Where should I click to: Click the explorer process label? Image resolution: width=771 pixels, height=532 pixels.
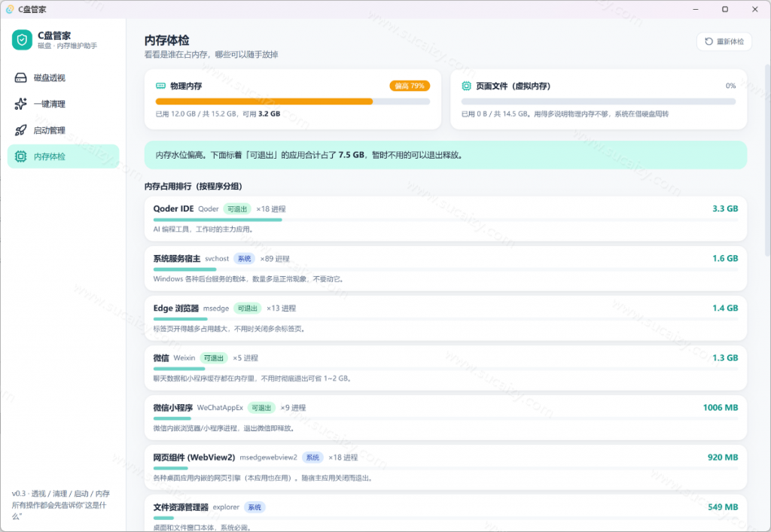pos(226,507)
